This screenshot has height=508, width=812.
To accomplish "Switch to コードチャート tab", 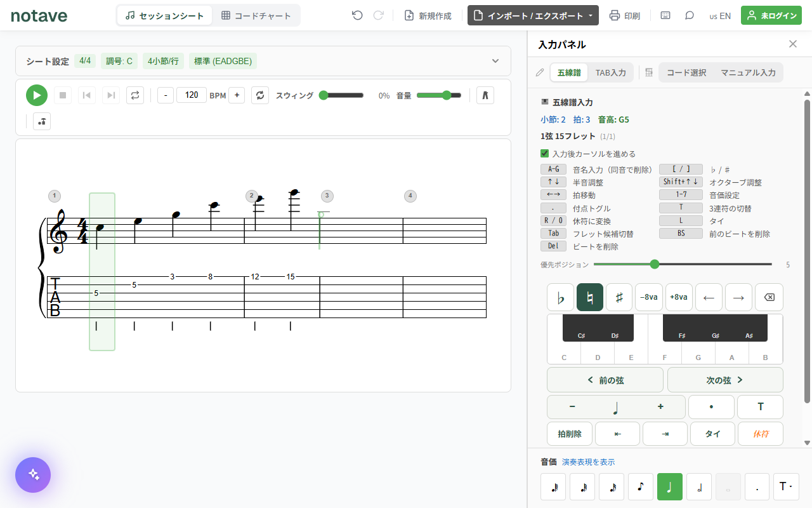I will (256, 15).
